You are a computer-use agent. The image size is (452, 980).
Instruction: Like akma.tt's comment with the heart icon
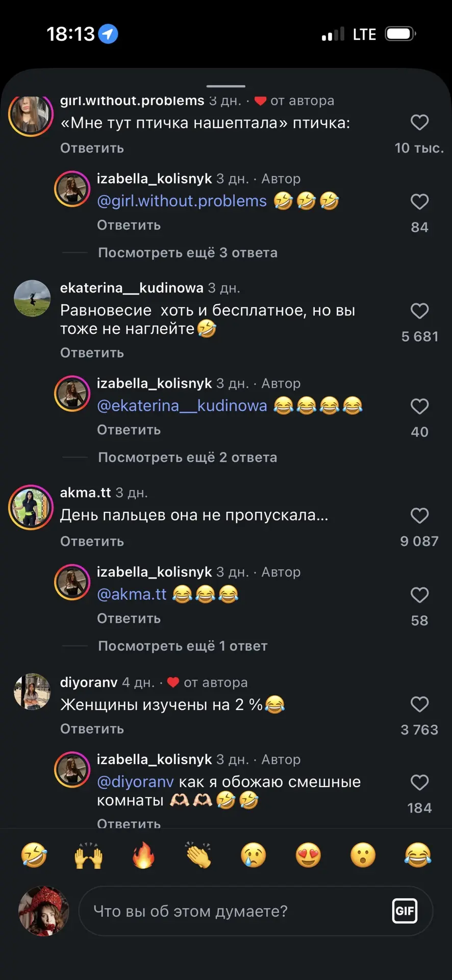pyautogui.click(x=419, y=516)
